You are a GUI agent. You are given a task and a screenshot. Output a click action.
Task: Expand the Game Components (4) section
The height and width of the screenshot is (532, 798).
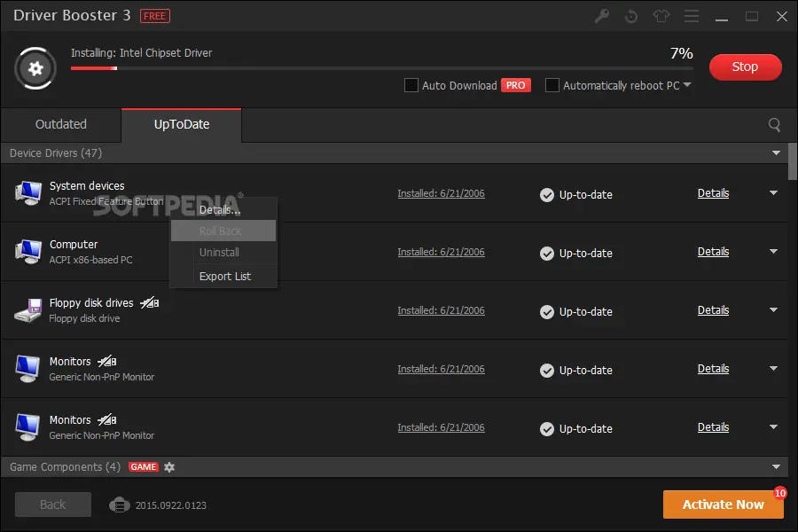[776, 466]
